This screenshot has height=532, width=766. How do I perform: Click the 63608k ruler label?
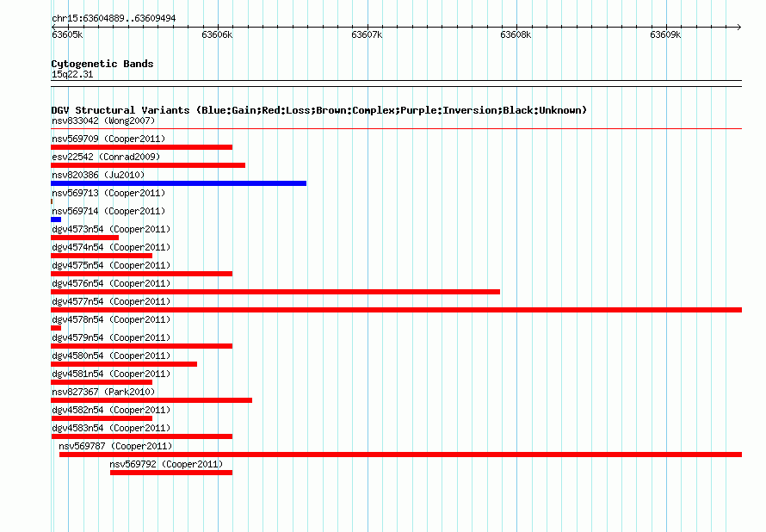click(x=516, y=34)
